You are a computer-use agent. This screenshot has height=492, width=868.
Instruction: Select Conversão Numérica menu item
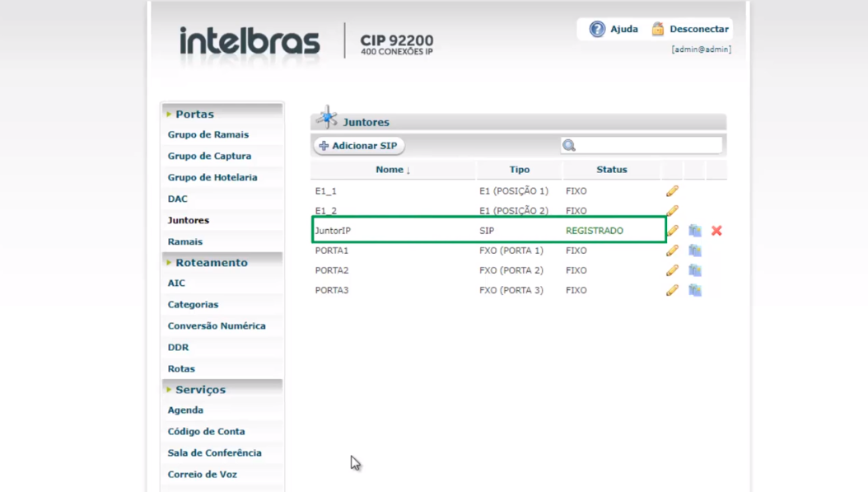(x=217, y=326)
